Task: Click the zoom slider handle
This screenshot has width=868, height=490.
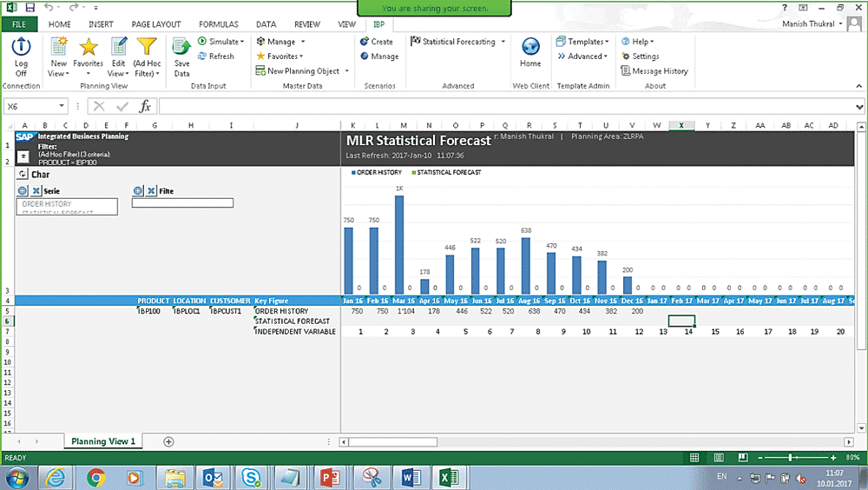Action: pos(791,457)
